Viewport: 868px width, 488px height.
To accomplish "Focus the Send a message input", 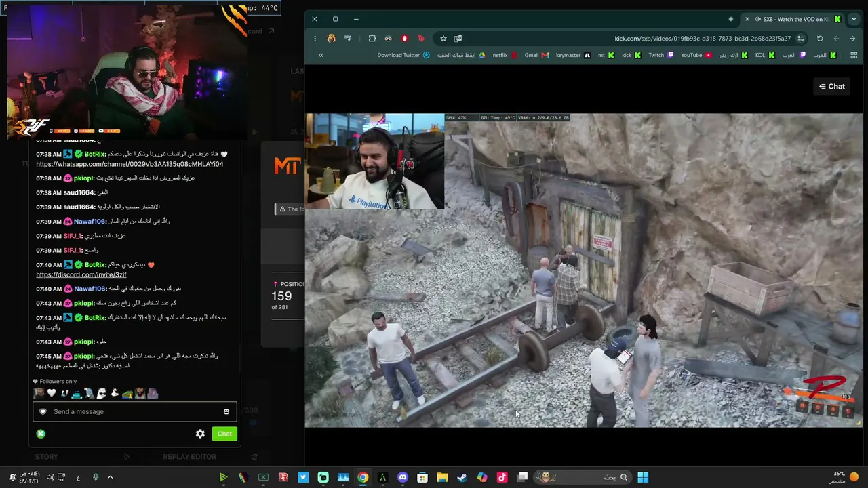I will [x=134, y=411].
